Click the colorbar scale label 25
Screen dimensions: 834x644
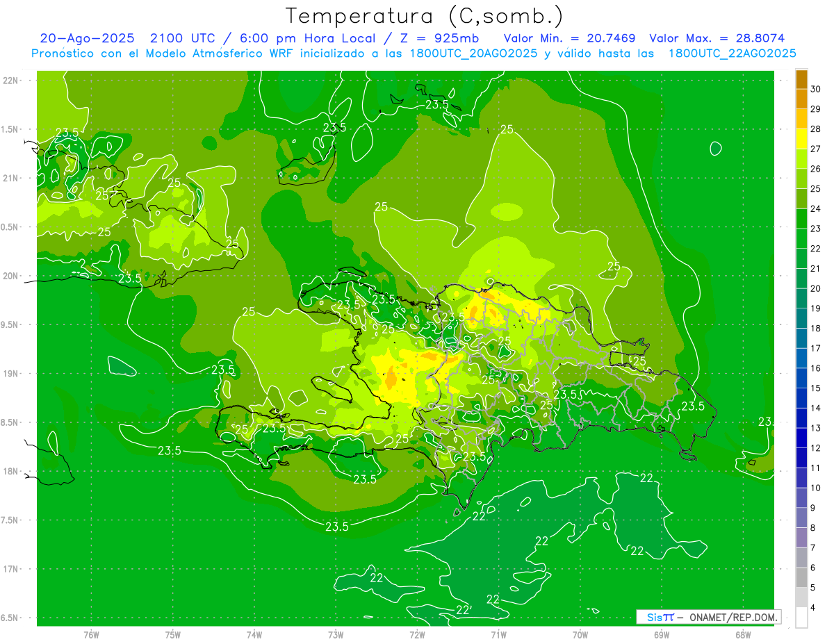point(816,189)
